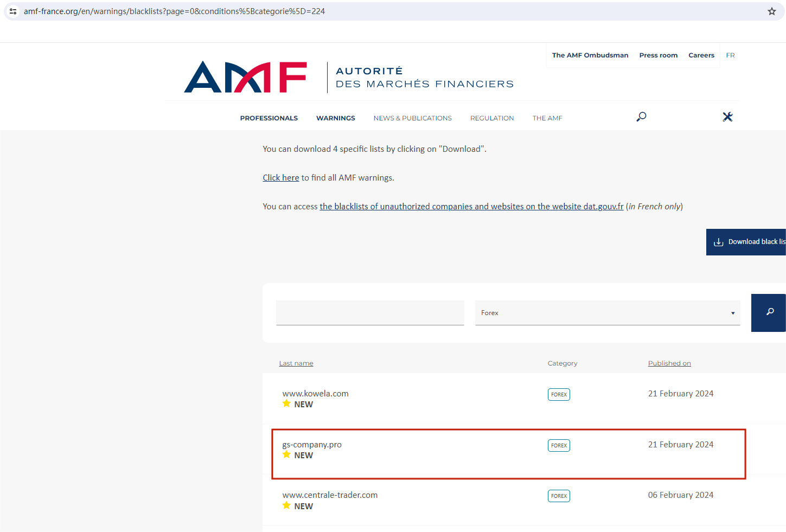Viewport: 786px width, 532px height.
Task: Open the Warnings menu
Action: 336,118
